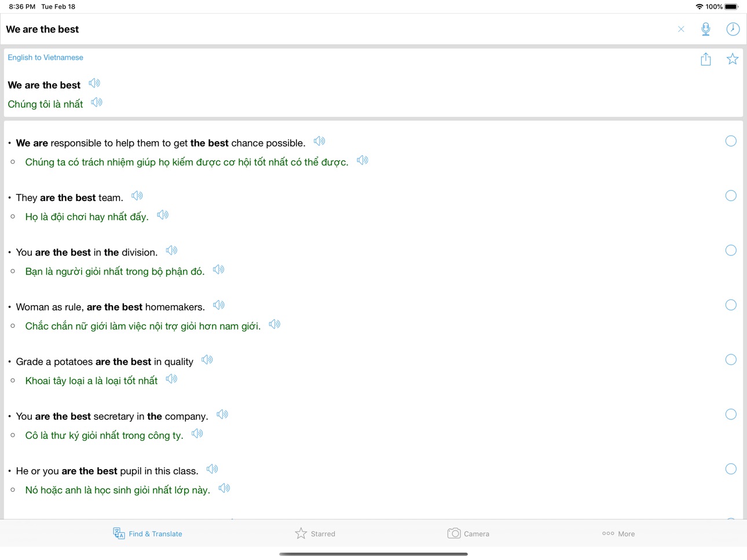Play audio for 'You are the best secretary' sentence
747x560 pixels.
pos(222,415)
